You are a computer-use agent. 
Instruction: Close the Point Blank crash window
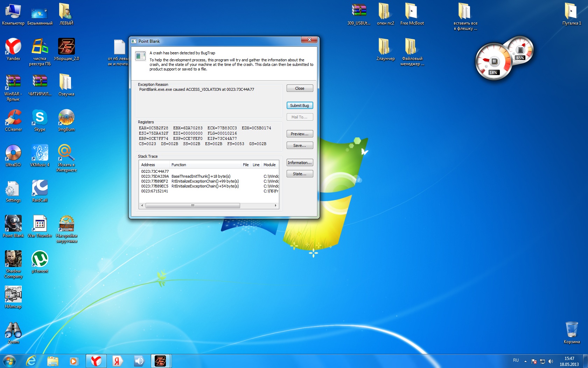(x=309, y=40)
